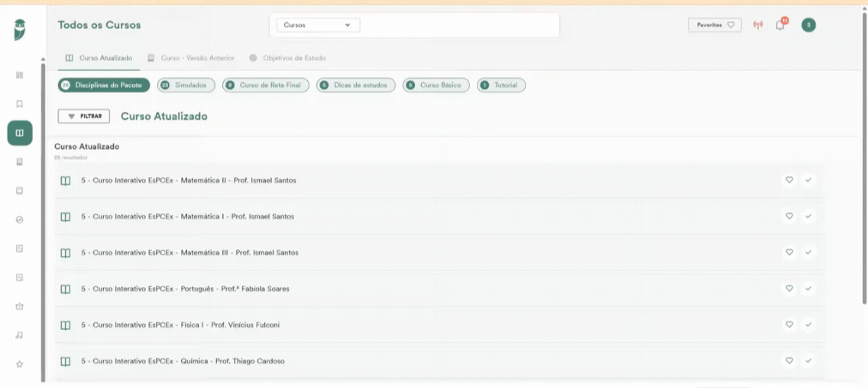The width and height of the screenshot is (868, 388).
Task: Click book icon of Matemática I course
Action: [x=65, y=216]
